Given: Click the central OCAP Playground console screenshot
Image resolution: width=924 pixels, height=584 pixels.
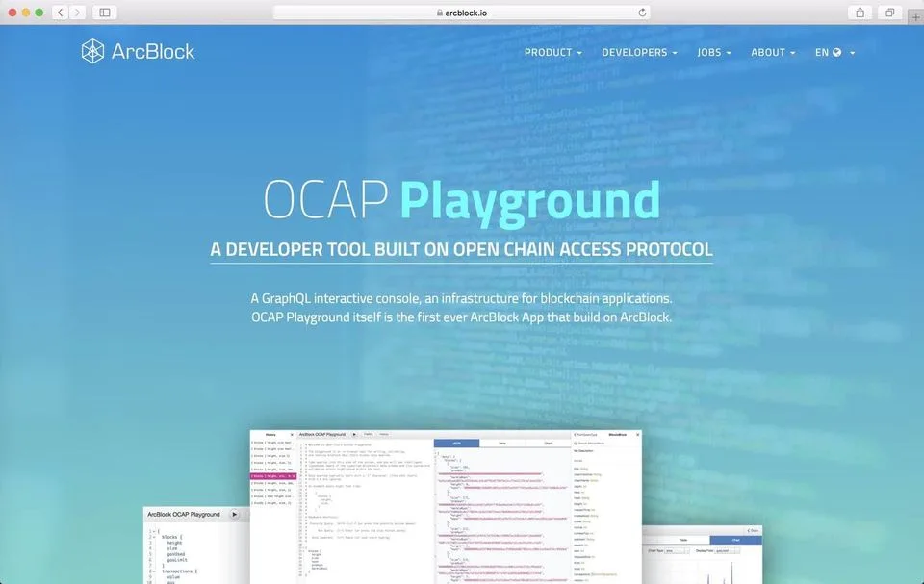Looking at the screenshot, I should [446, 507].
